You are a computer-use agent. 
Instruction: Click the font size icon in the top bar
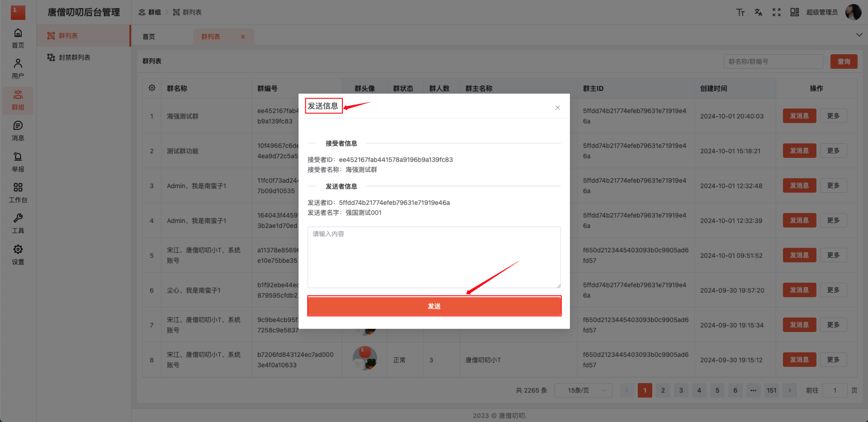740,12
